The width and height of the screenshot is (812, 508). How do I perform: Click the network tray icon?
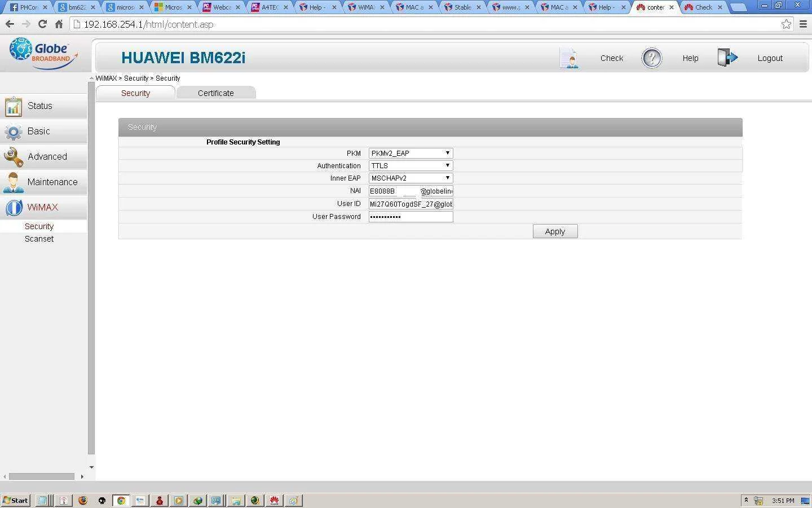758,501
